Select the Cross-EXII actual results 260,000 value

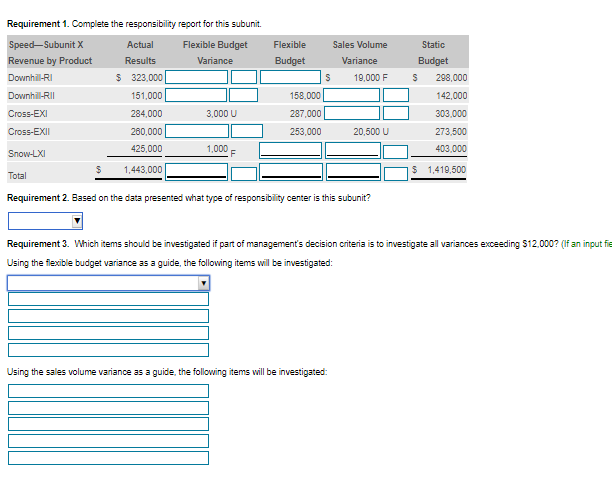pyautogui.click(x=146, y=132)
